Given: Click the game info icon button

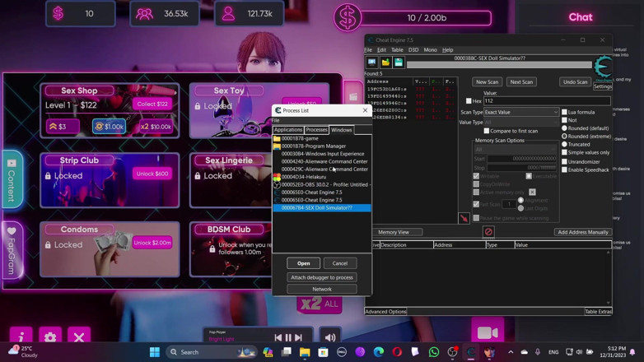Looking at the screenshot, I should [x=21, y=336].
